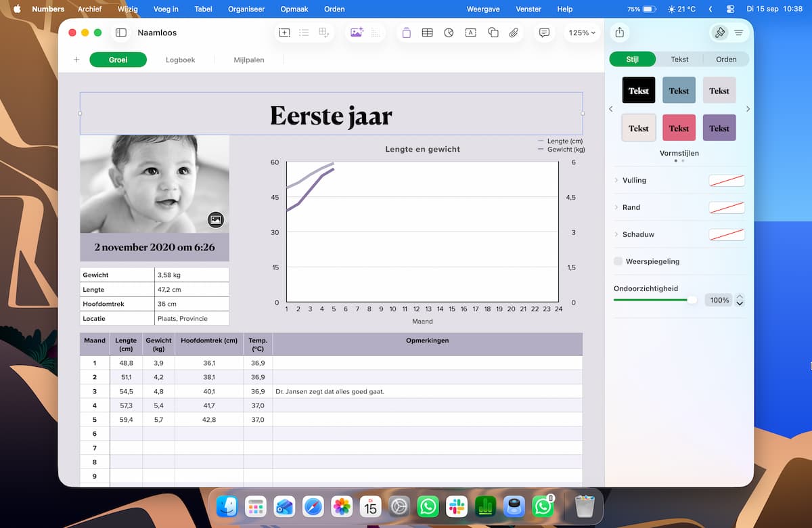Apply the blue-gray Tekst shape style
Screen dimensions: 812x528
(679, 90)
